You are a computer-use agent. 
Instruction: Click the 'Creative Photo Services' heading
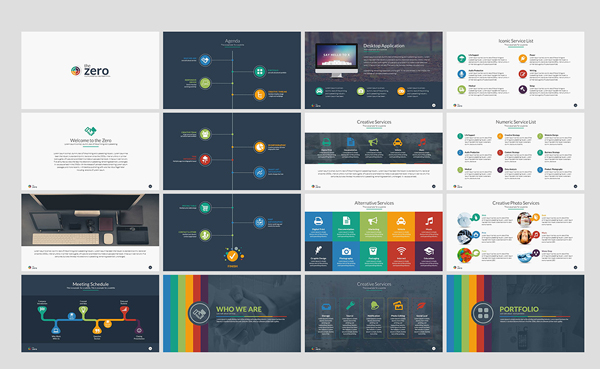point(515,203)
